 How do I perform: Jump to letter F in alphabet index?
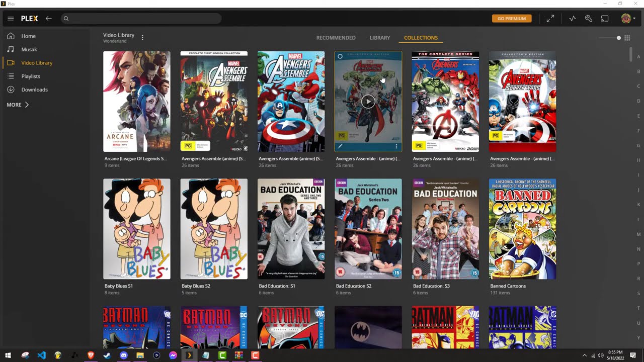pyautogui.click(x=639, y=131)
